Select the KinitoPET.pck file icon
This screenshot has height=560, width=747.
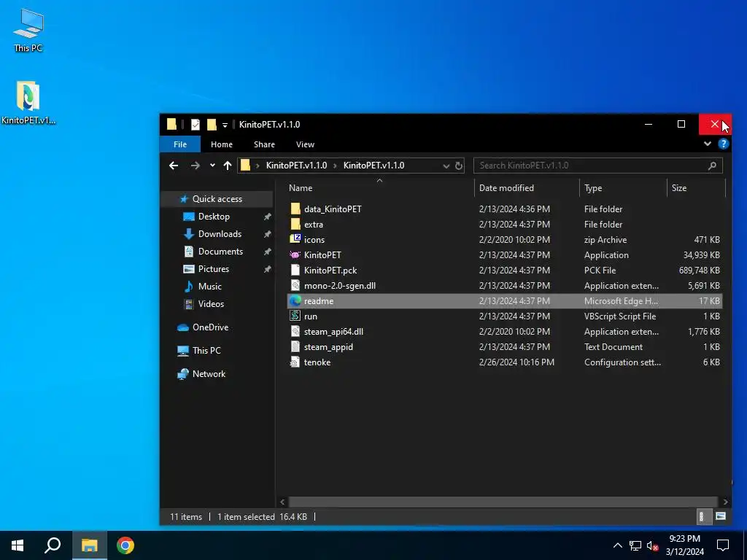(x=295, y=270)
